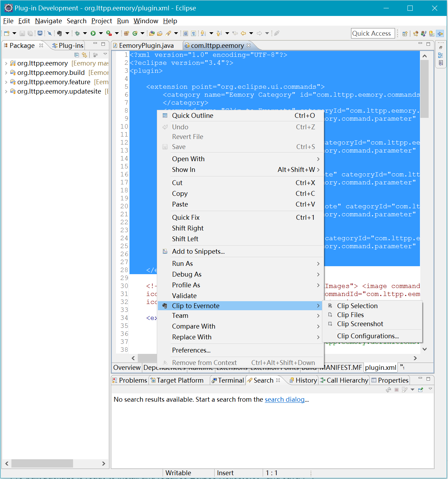Select the Overview bottom editor tab
This screenshot has width=448, height=479.
click(127, 367)
